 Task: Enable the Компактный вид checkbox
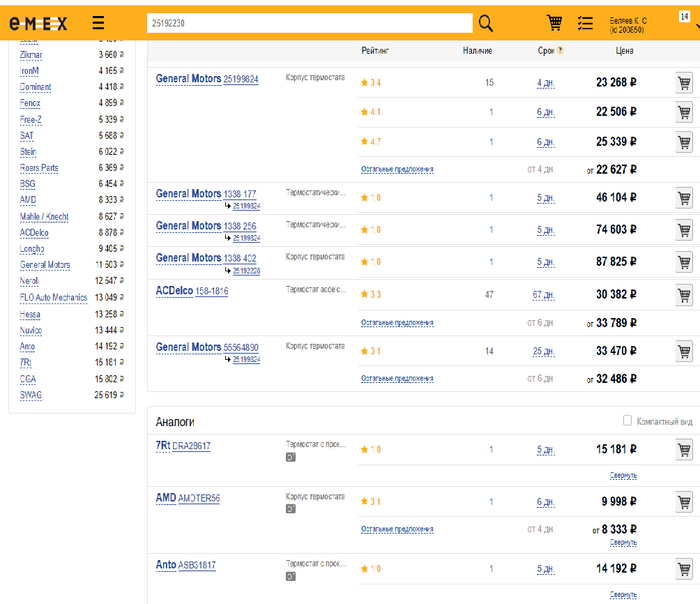click(x=627, y=421)
